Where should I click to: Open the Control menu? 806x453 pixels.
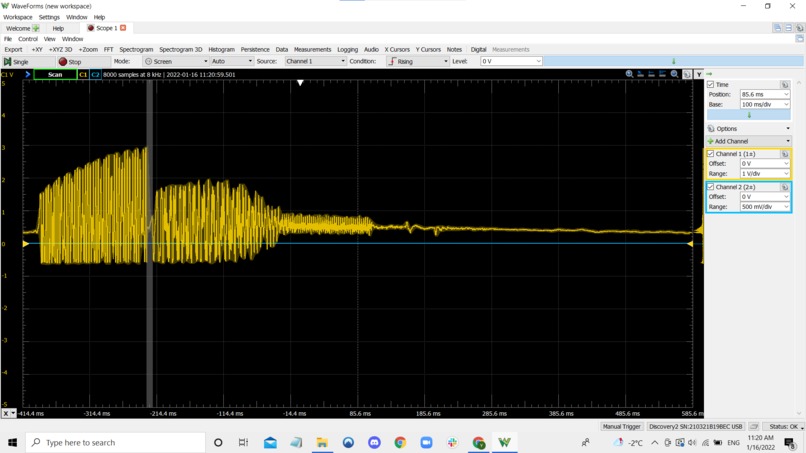click(28, 39)
